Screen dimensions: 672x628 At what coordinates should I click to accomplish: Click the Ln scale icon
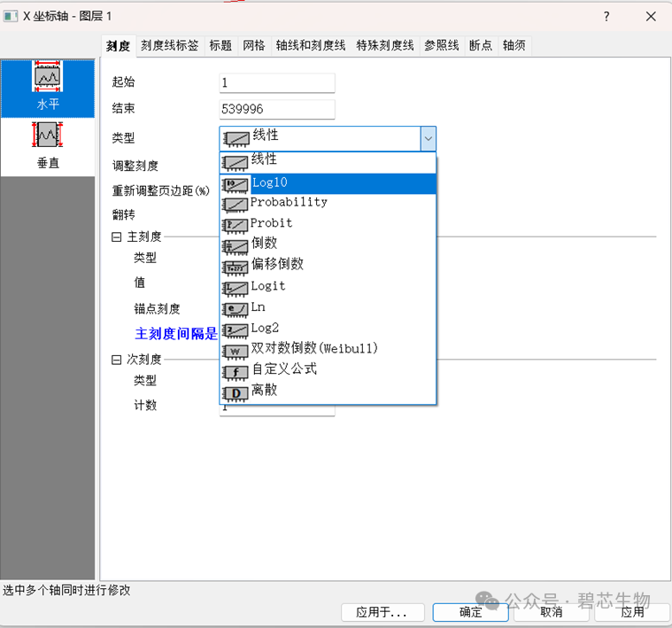point(236,309)
